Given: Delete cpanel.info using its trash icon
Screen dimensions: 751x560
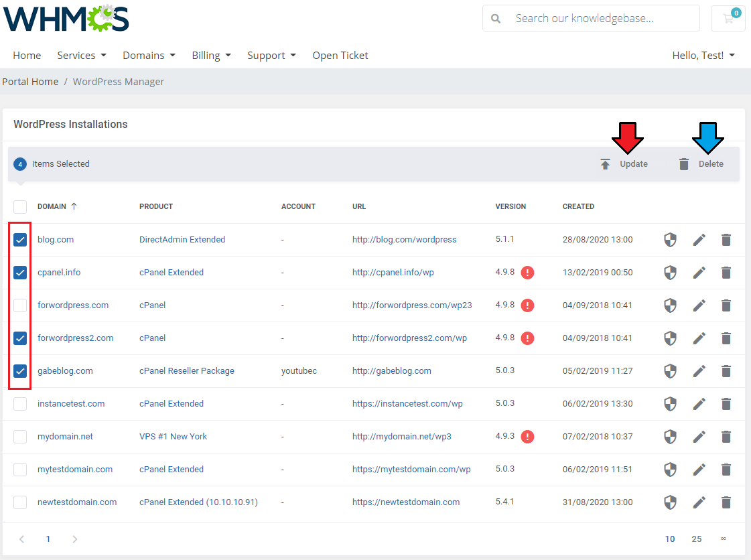Looking at the screenshot, I should [726, 273].
